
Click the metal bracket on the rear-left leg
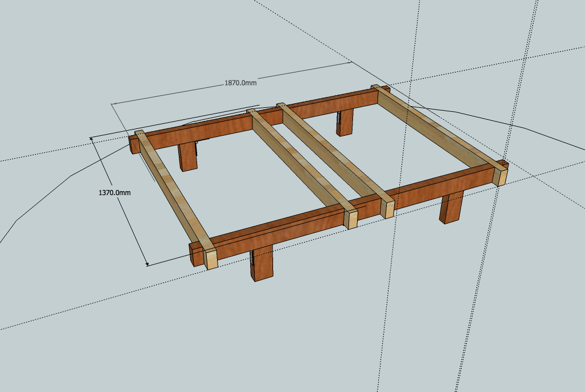[x=197, y=148]
